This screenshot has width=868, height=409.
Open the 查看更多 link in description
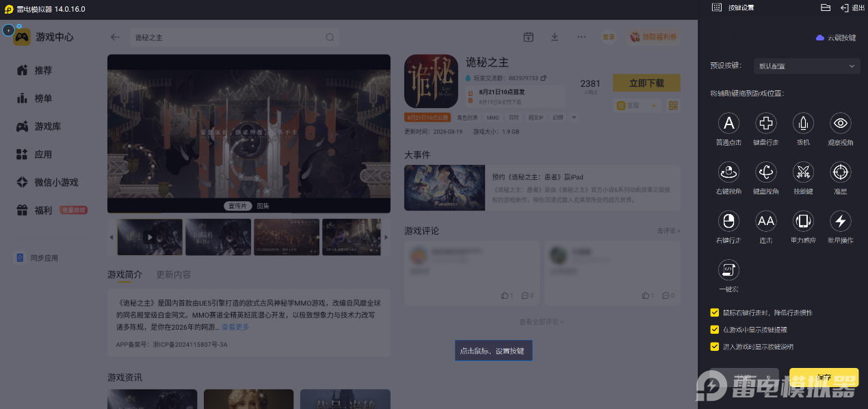point(235,328)
